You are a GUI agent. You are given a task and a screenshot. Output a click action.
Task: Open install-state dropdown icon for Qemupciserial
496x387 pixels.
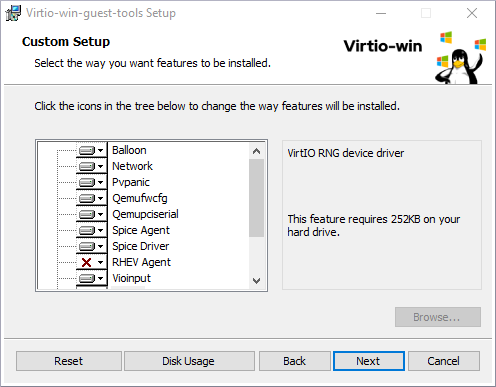(x=92, y=214)
